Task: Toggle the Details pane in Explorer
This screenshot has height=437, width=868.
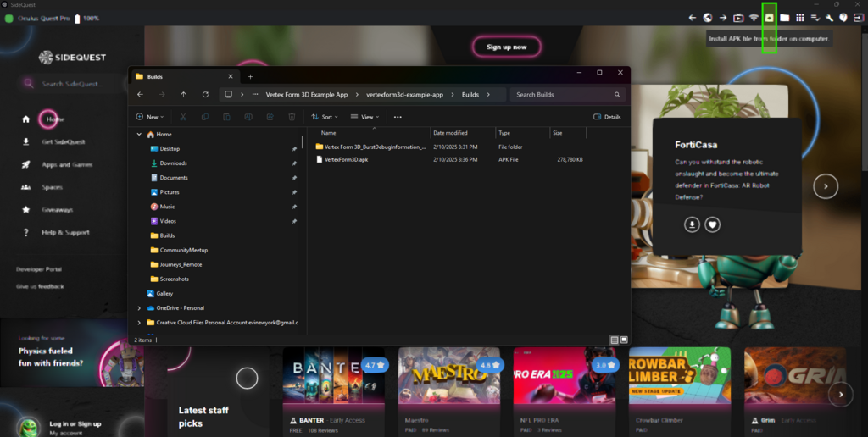Action: point(607,117)
